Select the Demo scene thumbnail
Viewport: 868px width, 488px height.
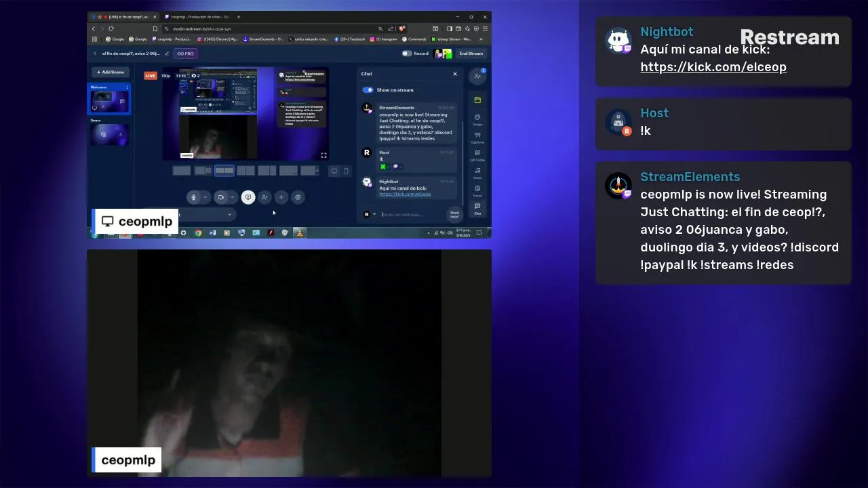(x=110, y=134)
